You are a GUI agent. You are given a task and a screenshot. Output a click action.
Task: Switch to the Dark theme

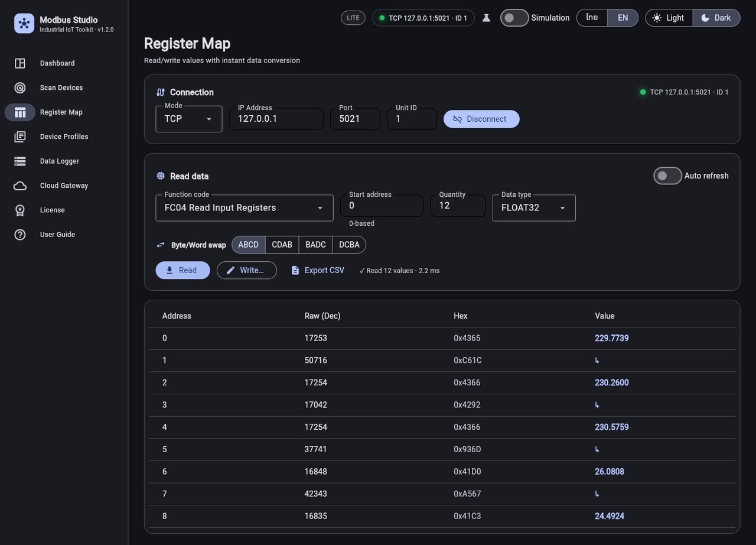tap(716, 18)
